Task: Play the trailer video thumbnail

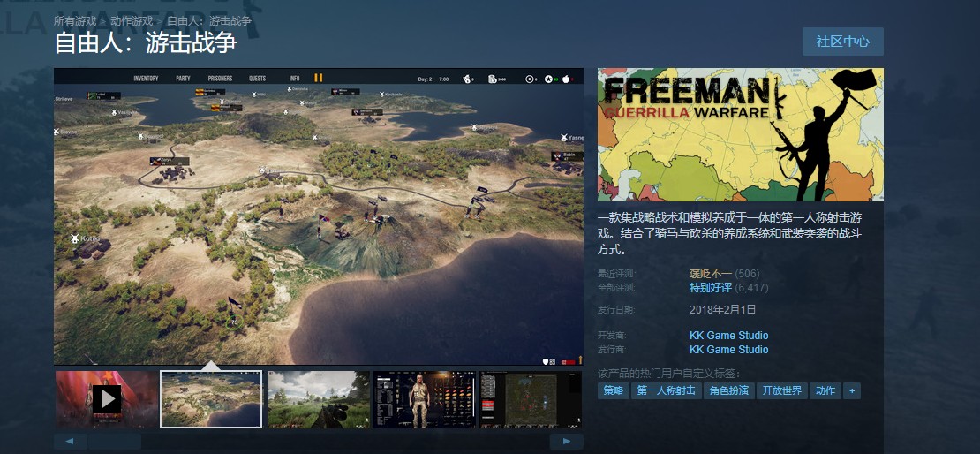Action: [106, 399]
